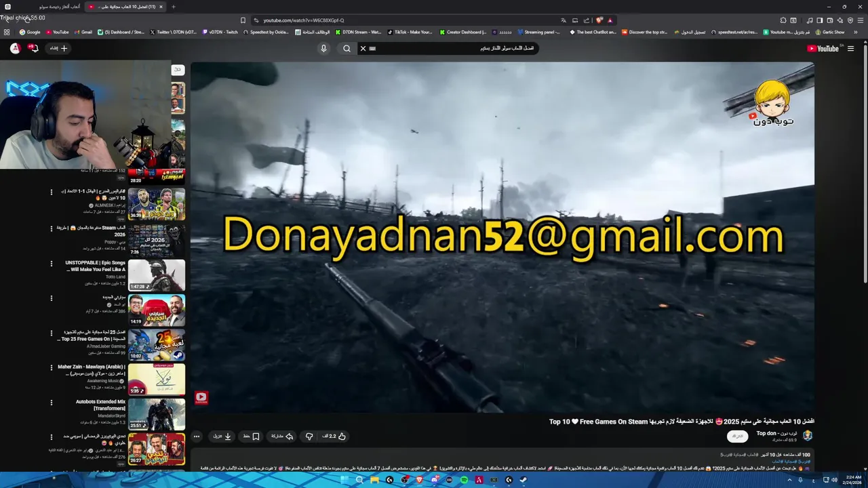Click the voice search microphone icon

[323, 48]
